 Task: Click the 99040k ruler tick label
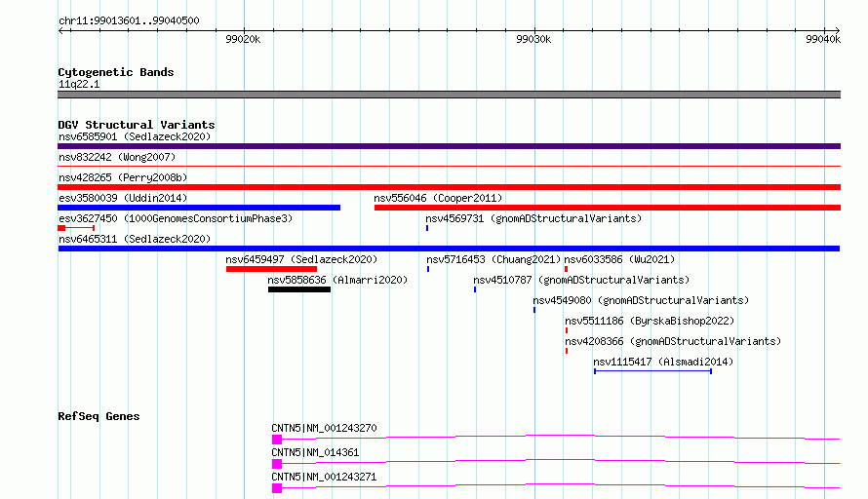point(823,39)
